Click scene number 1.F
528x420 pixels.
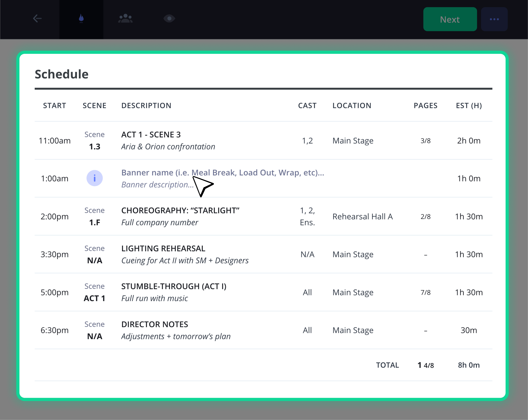coord(95,223)
